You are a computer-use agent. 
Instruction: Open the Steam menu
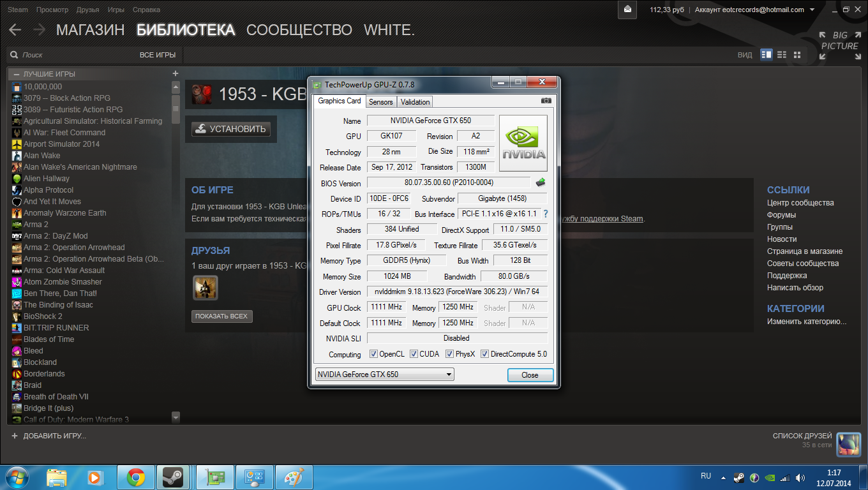click(x=18, y=10)
